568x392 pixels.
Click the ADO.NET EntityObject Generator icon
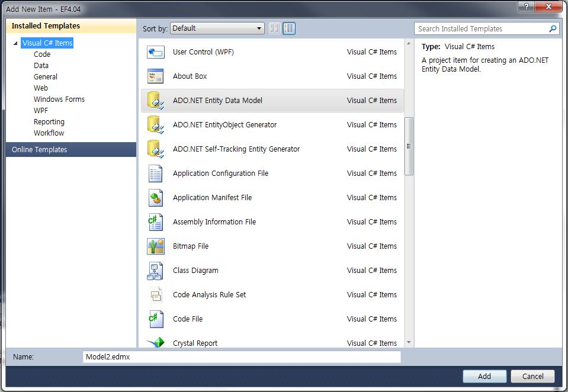[156, 125]
